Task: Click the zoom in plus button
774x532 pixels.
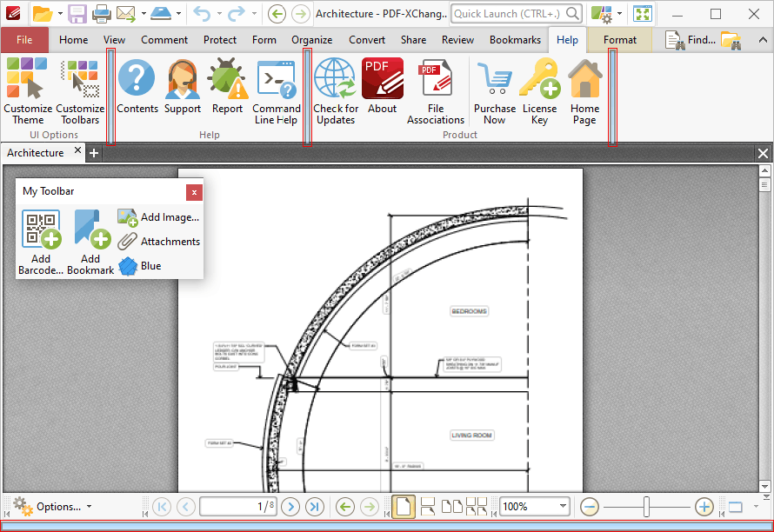Action: [x=704, y=506]
